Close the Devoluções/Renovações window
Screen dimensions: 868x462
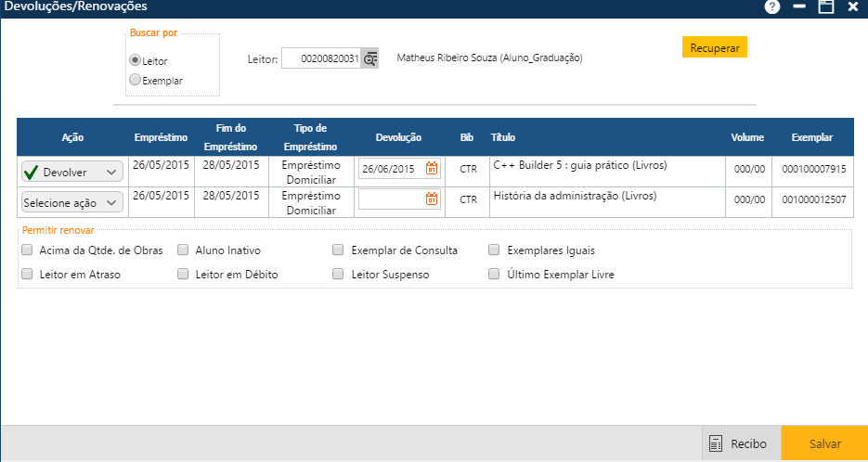click(853, 6)
